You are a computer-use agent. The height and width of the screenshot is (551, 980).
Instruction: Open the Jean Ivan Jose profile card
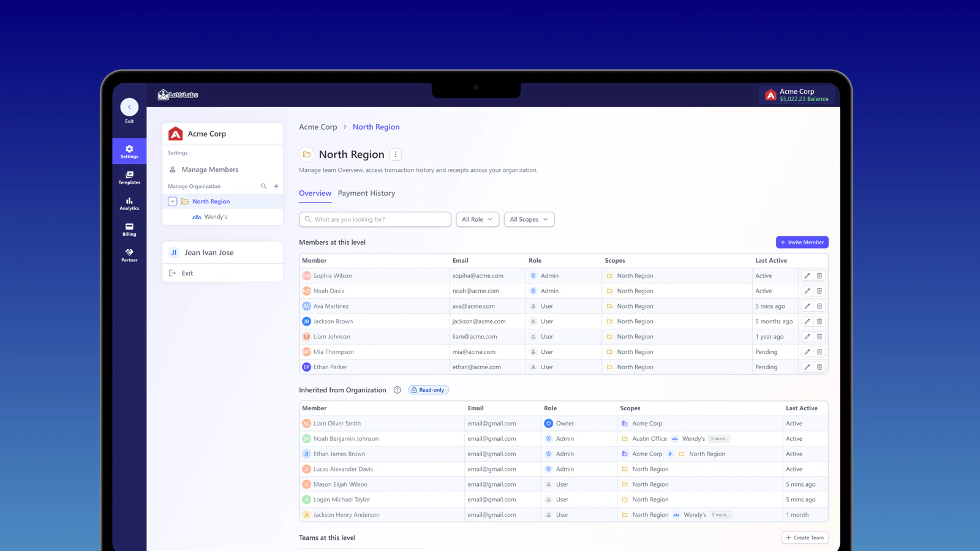click(x=223, y=252)
